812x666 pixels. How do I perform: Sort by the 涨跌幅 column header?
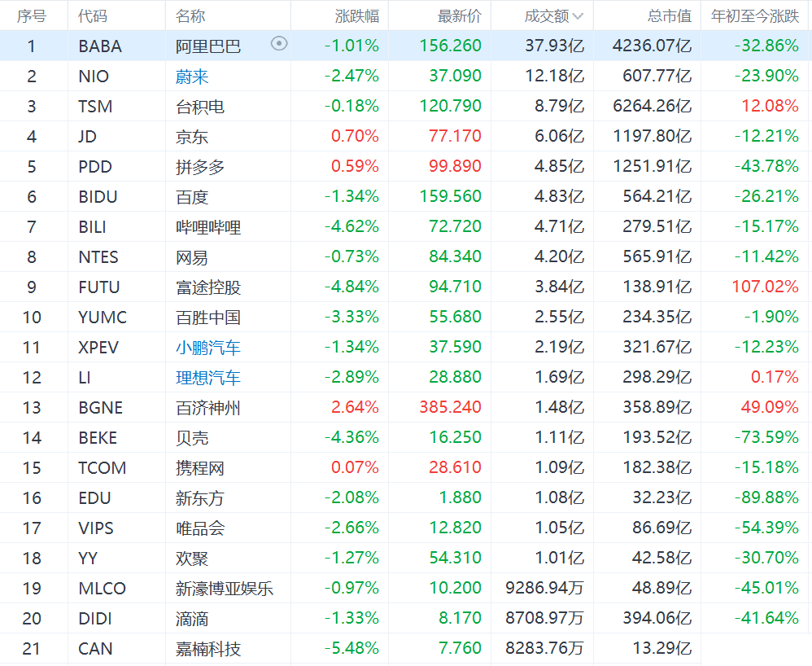(x=356, y=15)
